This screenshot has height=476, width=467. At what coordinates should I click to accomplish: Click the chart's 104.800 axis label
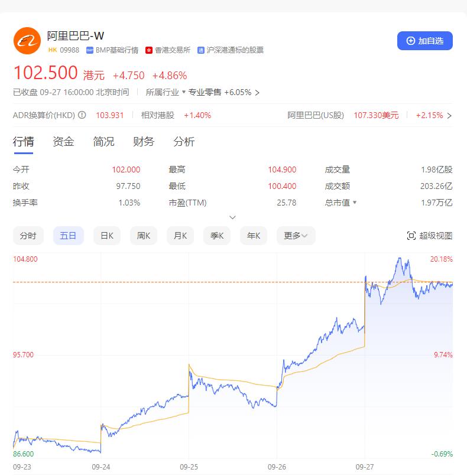tap(25, 259)
